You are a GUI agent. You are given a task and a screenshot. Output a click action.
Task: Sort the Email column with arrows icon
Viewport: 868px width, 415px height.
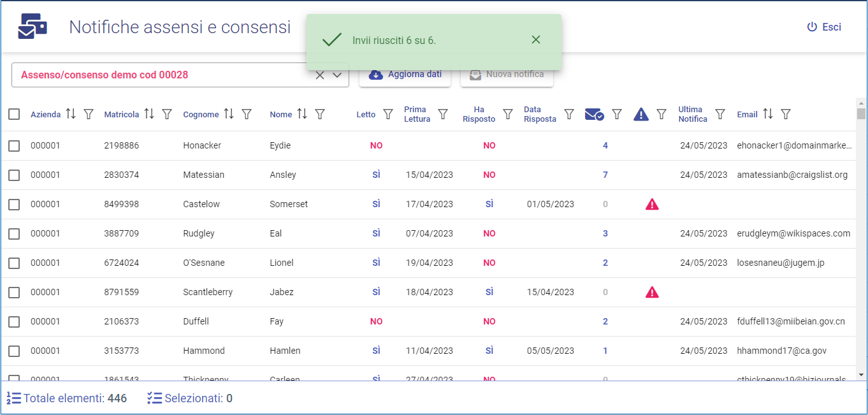click(768, 114)
